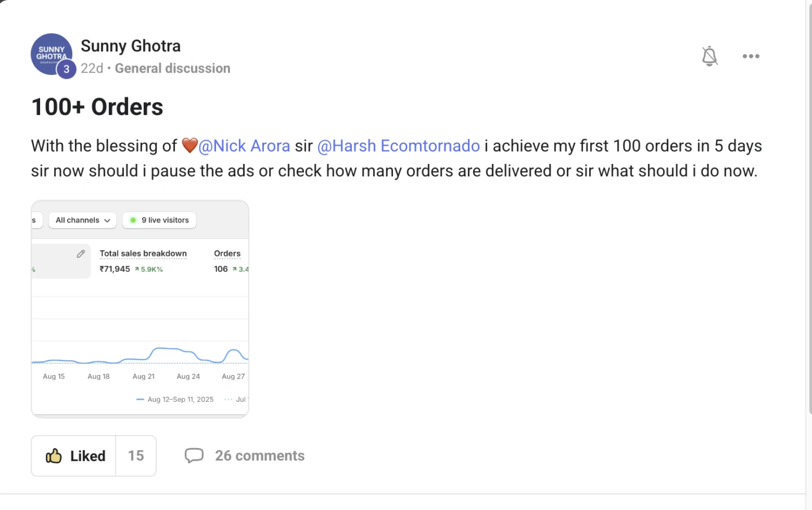This screenshot has width=812, height=510.
Task: Toggle the Liked thumbs-up button
Action: (74, 455)
